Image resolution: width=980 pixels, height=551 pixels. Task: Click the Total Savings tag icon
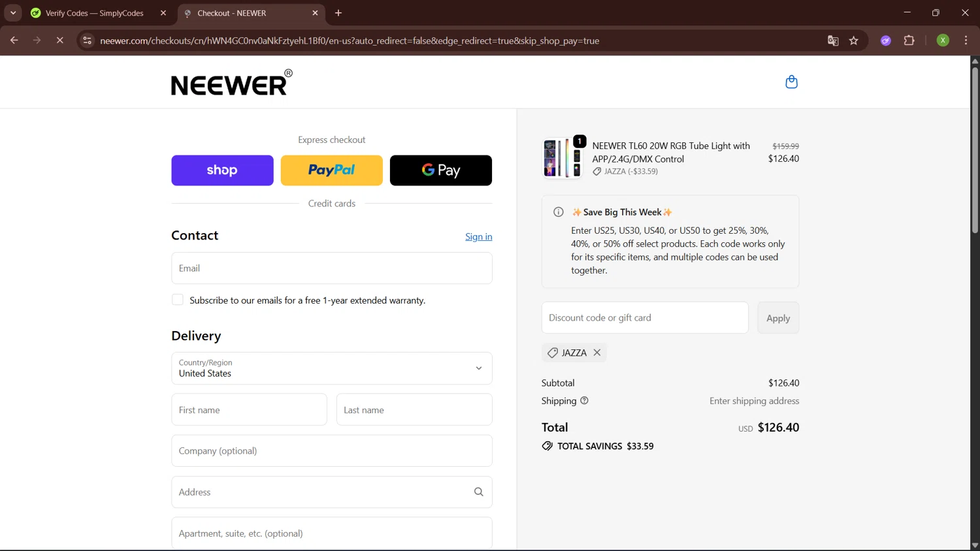pos(547,446)
